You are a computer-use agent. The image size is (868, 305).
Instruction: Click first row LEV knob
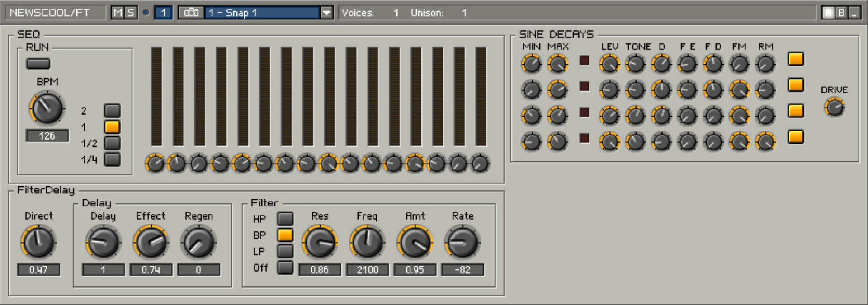tap(609, 64)
